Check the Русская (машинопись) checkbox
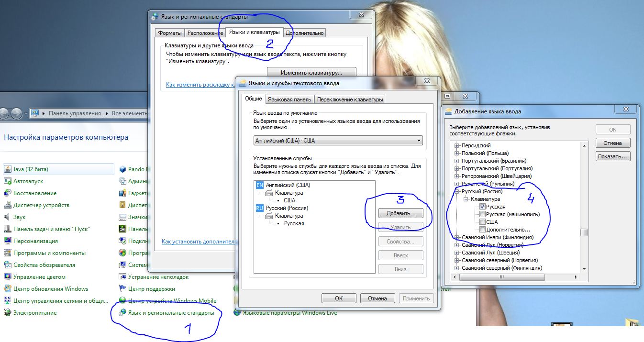This screenshot has width=644, height=342. (482, 214)
